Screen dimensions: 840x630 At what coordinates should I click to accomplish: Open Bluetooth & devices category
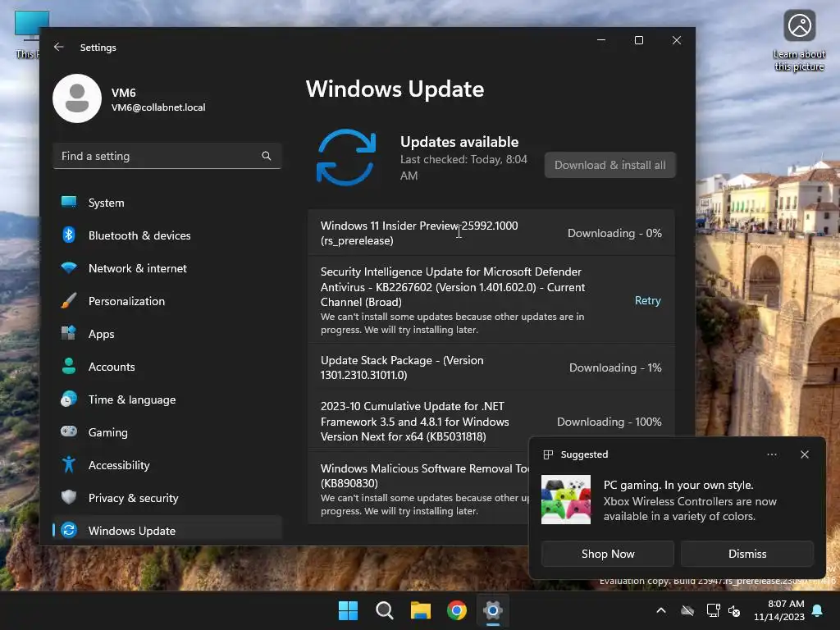coord(167,235)
